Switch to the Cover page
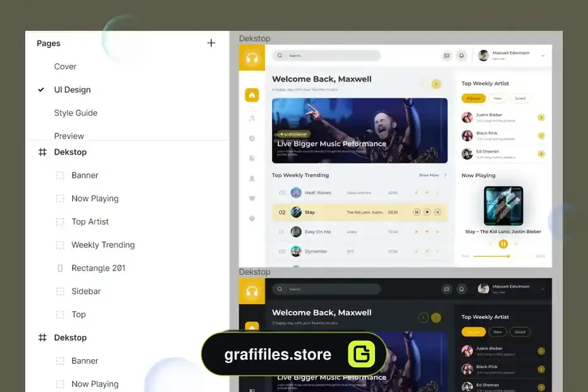Screen dimensions: 588x392 click(x=65, y=66)
